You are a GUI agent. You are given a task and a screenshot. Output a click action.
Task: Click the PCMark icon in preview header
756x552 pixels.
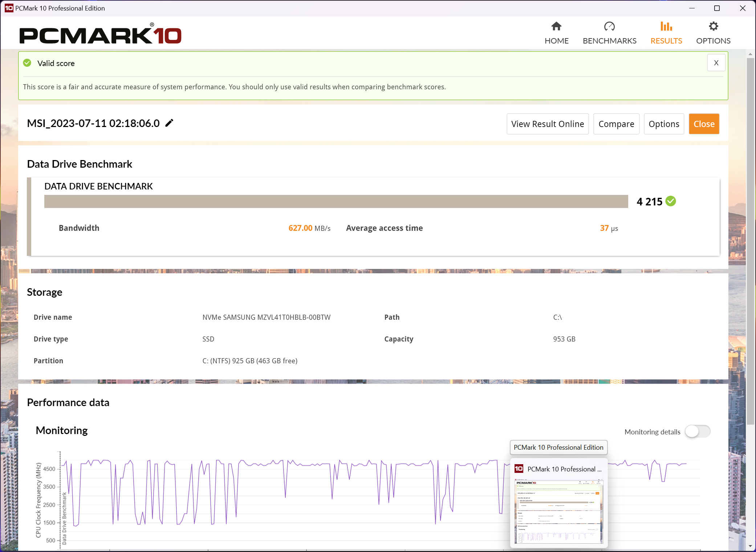(519, 469)
